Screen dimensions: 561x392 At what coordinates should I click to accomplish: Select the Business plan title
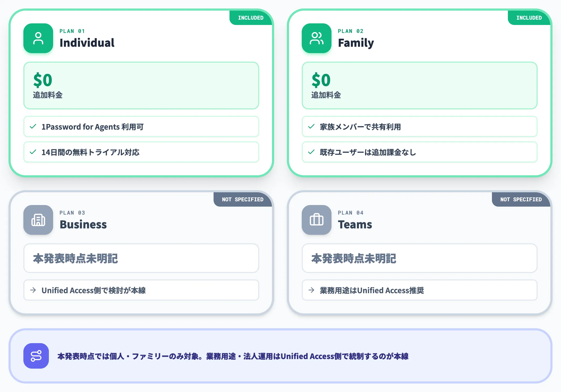pos(83,224)
